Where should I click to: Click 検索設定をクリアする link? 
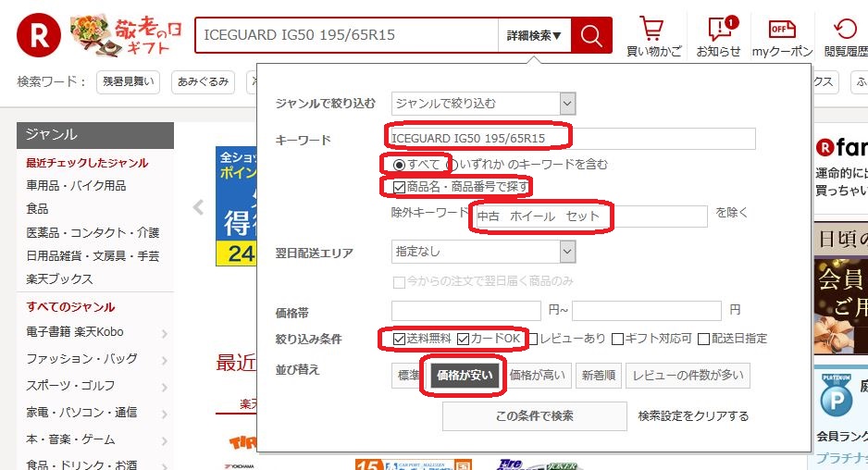pos(693,415)
